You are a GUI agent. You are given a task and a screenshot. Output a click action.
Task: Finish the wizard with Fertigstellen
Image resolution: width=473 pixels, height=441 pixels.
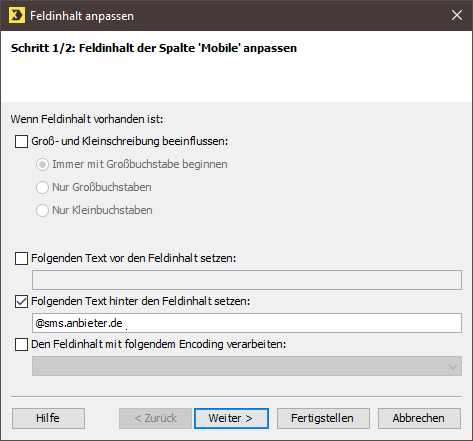(323, 418)
